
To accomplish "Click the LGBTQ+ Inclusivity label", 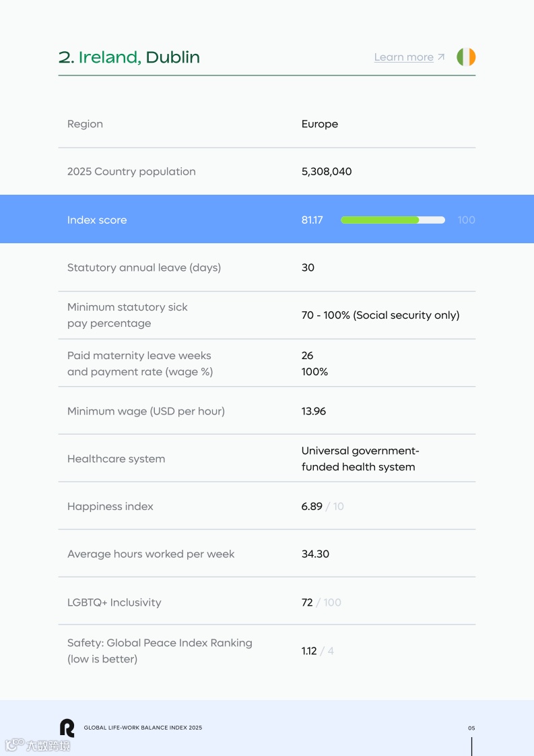I will click(x=114, y=602).
